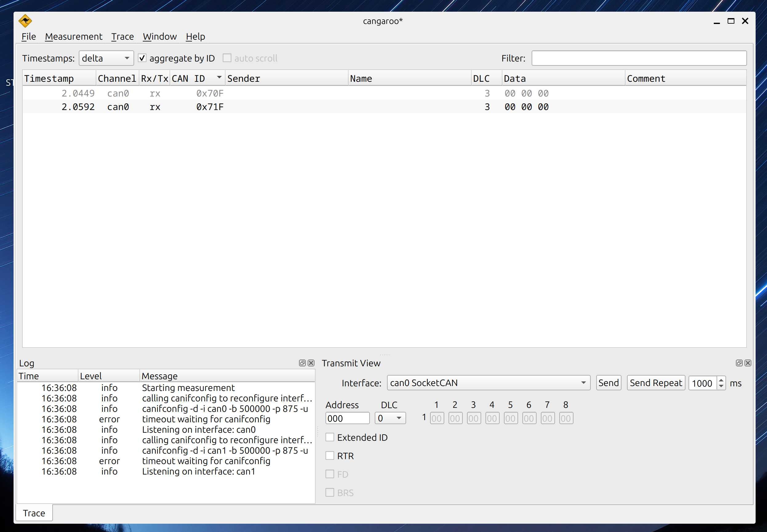The height and width of the screenshot is (532, 767).
Task: Click the Send button in Transmit View
Action: pyautogui.click(x=609, y=383)
